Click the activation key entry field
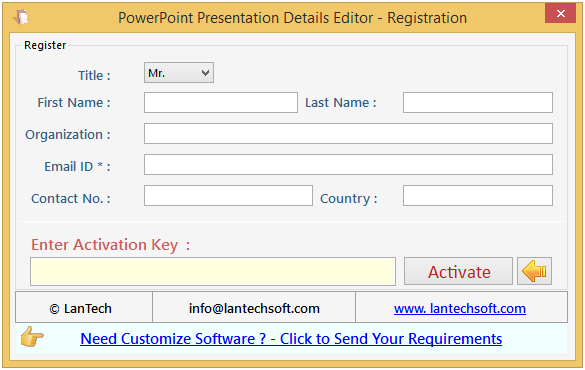585x370 pixels. click(x=213, y=272)
